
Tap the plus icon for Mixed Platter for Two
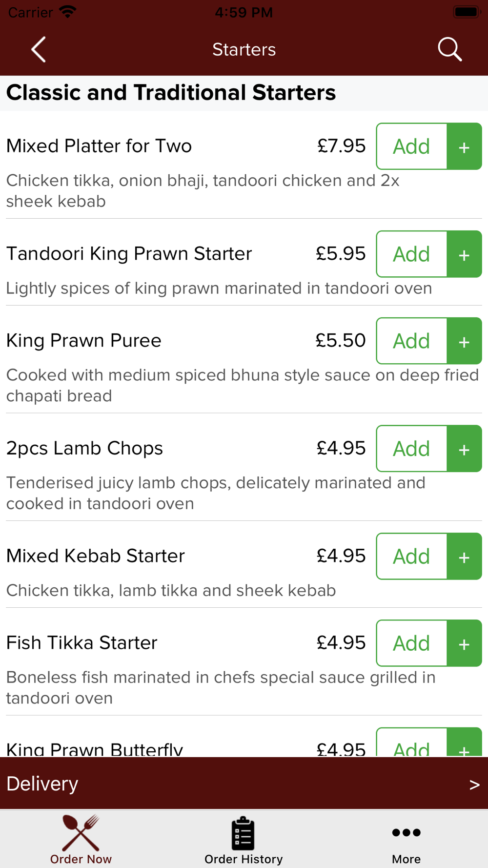pos(464,146)
